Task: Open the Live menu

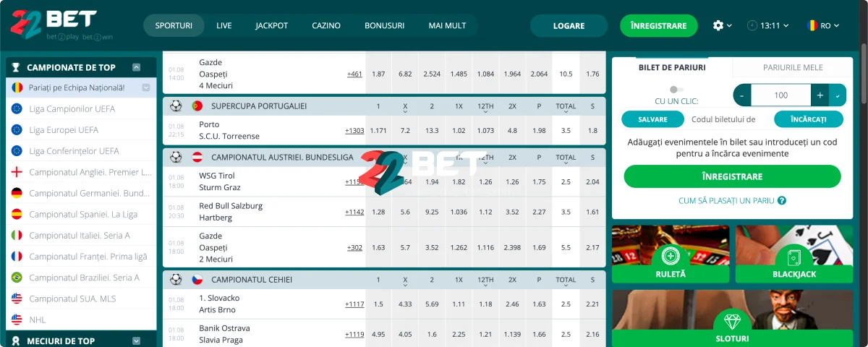Action: click(224, 25)
